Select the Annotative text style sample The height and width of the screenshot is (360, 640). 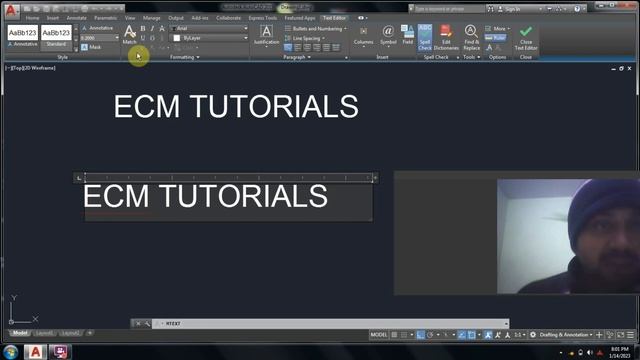22,37
